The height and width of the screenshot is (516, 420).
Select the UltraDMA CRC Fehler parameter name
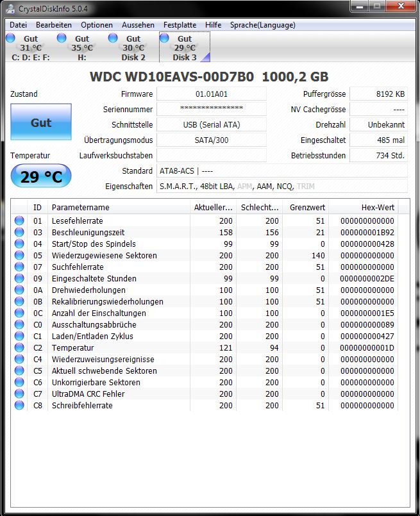click(88, 394)
